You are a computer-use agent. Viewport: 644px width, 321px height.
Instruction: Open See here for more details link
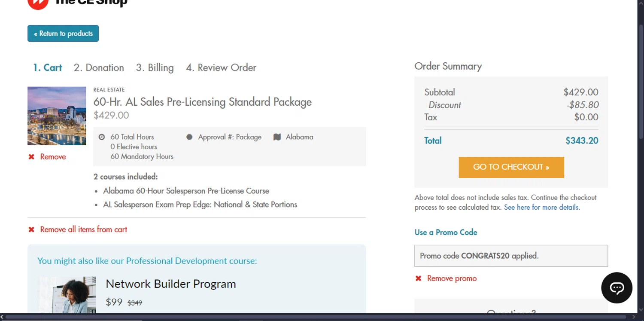coord(542,207)
